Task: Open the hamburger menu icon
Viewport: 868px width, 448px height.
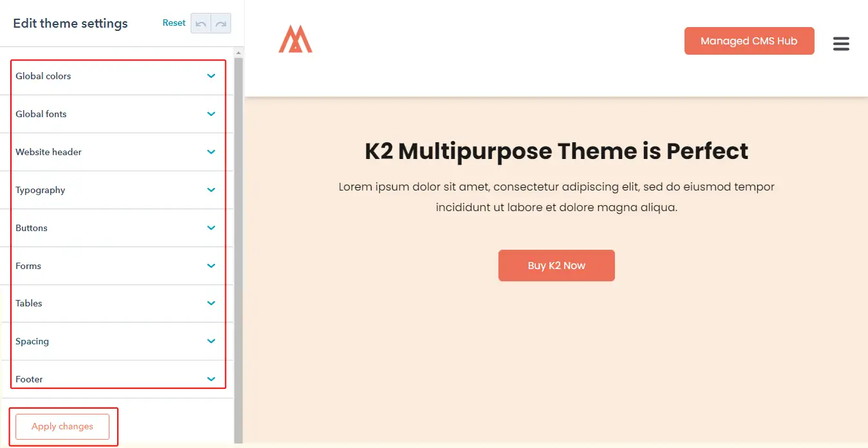Action: (x=841, y=44)
